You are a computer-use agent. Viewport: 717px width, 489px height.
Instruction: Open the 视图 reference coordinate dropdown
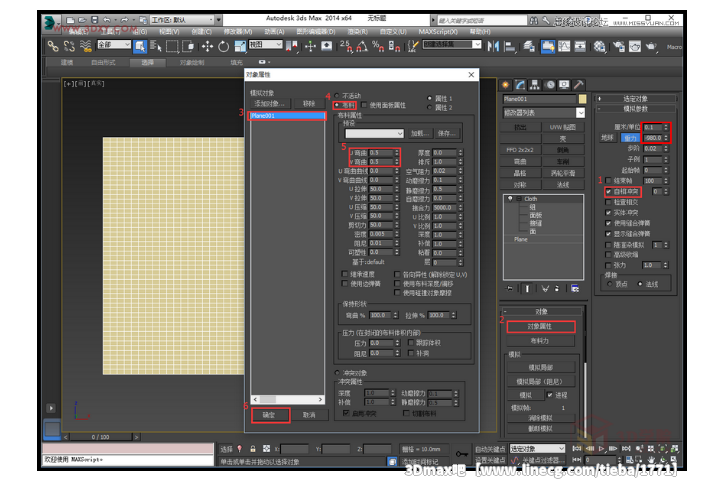pos(265,44)
